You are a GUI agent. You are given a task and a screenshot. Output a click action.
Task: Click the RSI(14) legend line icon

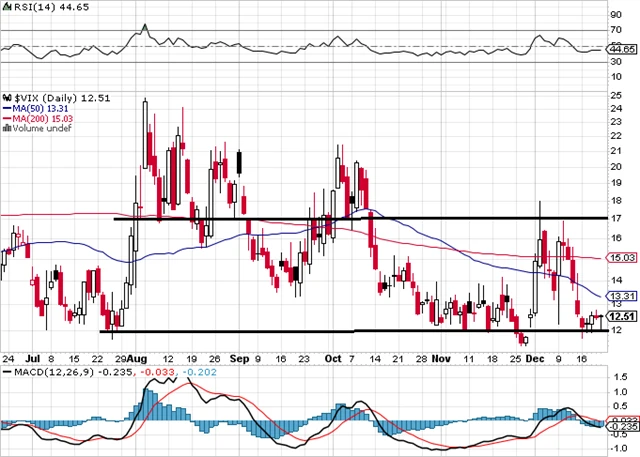click(x=5, y=6)
